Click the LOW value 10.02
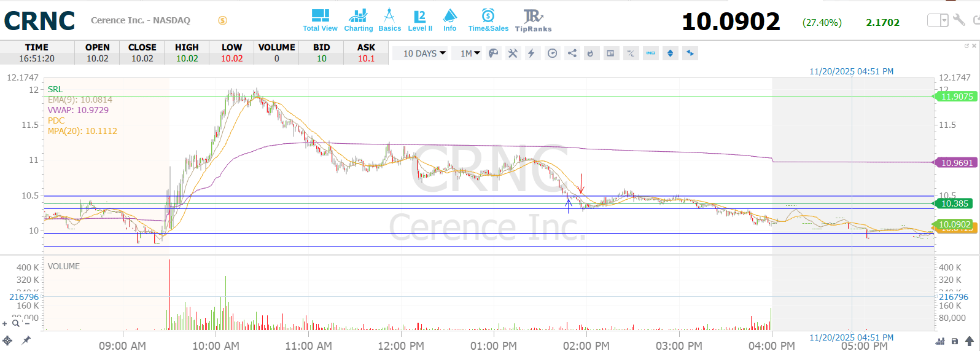This screenshot has height=351, width=980. pyautogui.click(x=231, y=58)
